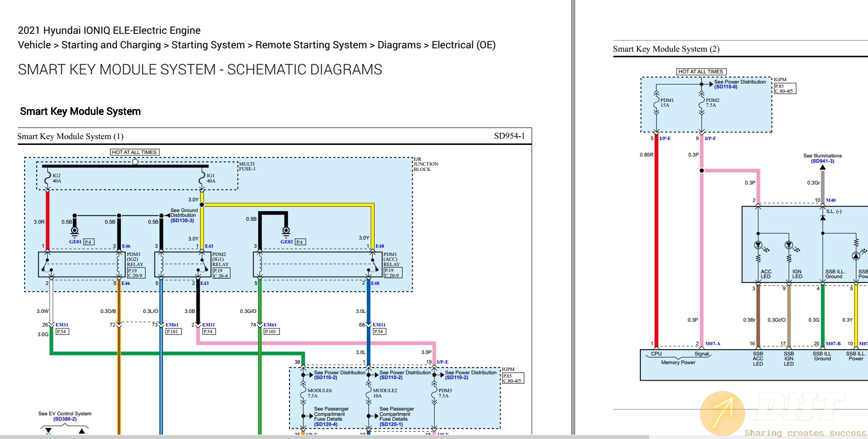Image resolution: width=868 pixels, height=439 pixels.
Task: Click the 'SMART KEY MODULE SYSTEM - SCHEMATIC DIAGRAMS' heading
Action: pos(200,70)
